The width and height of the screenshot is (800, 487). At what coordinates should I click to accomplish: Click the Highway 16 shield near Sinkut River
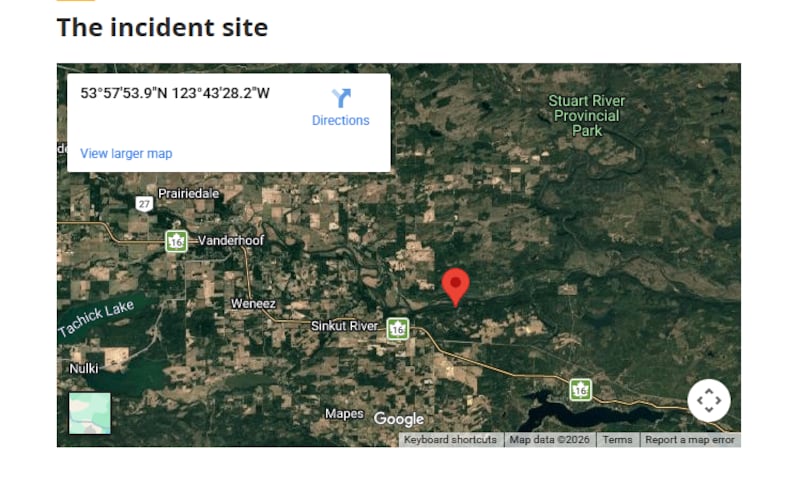[397, 329]
